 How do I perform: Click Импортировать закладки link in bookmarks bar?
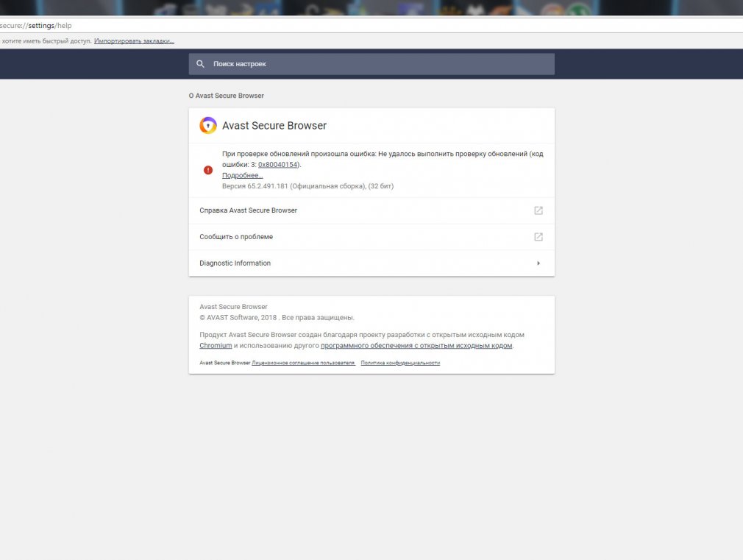click(x=134, y=41)
